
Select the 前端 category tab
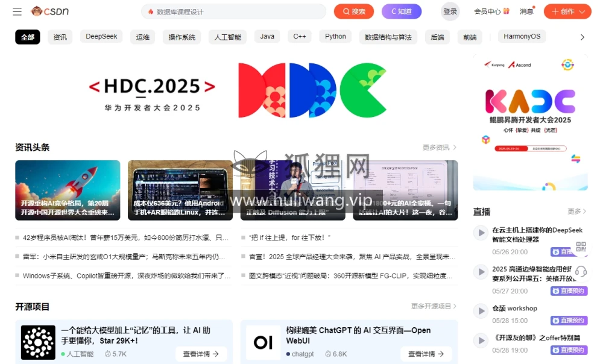(x=470, y=37)
